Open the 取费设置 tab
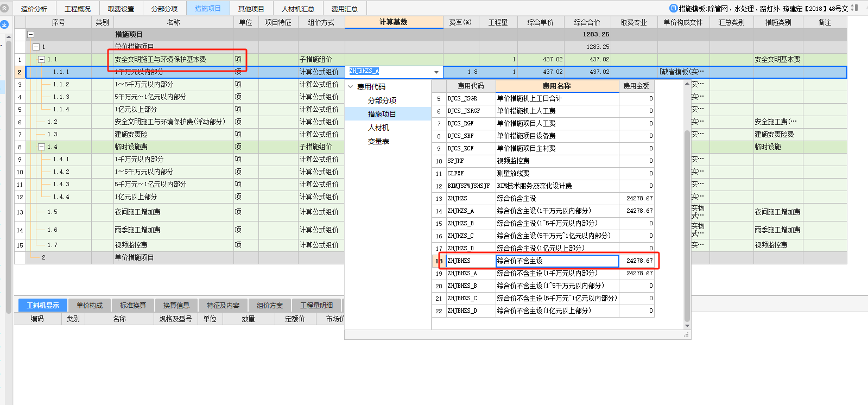The height and width of the screenshot is (405, 868). tap(121, 9)
